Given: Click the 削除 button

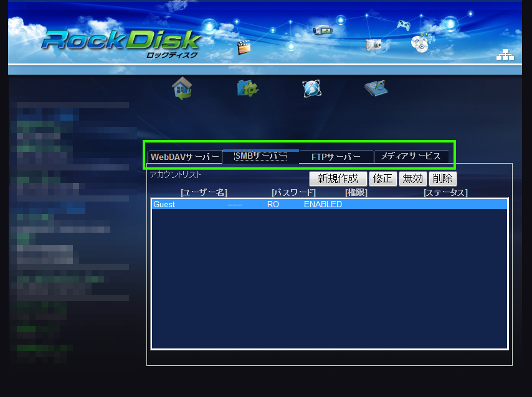Looking at the screenshot, I should [x=442, y=179].
